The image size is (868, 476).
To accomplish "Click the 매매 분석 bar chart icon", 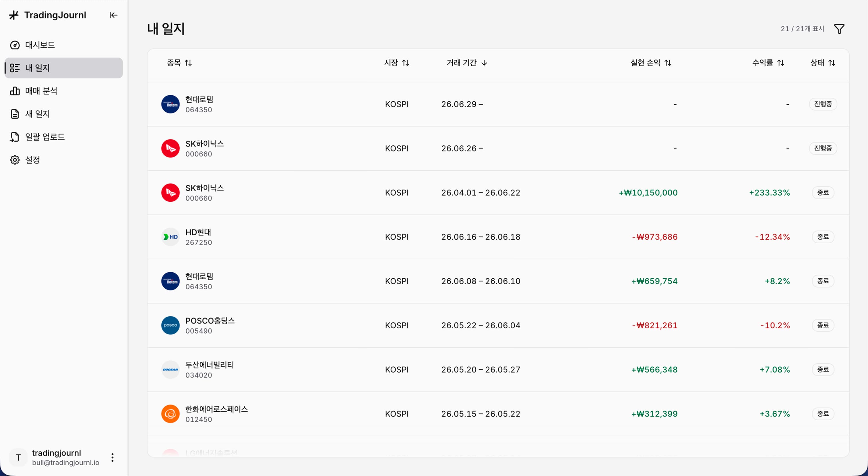I will [15, 91].
